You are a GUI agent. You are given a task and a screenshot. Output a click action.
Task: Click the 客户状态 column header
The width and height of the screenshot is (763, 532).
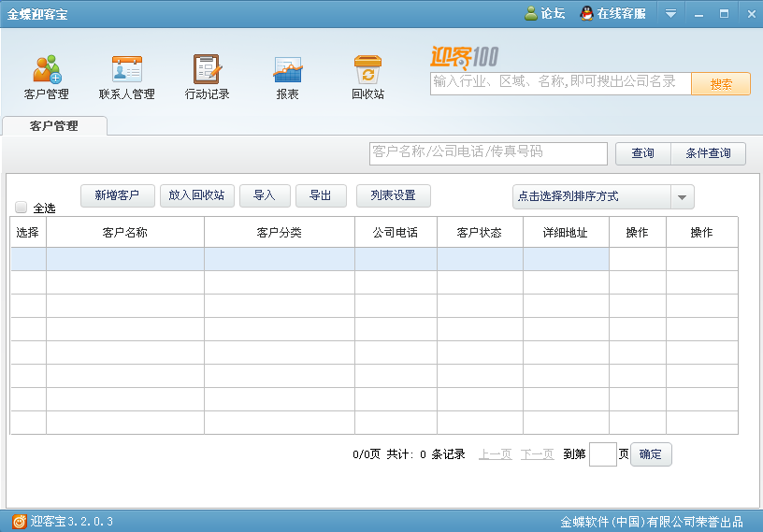[480, 233]
